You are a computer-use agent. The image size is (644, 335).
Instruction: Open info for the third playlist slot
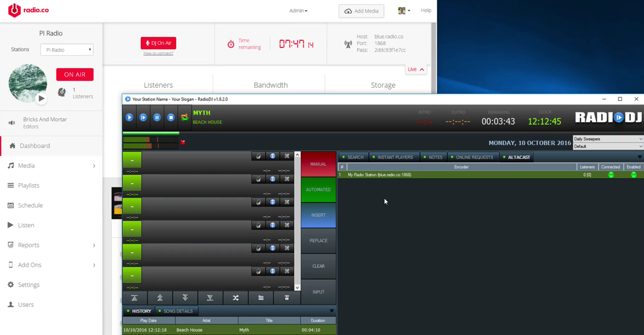[273, 202]
